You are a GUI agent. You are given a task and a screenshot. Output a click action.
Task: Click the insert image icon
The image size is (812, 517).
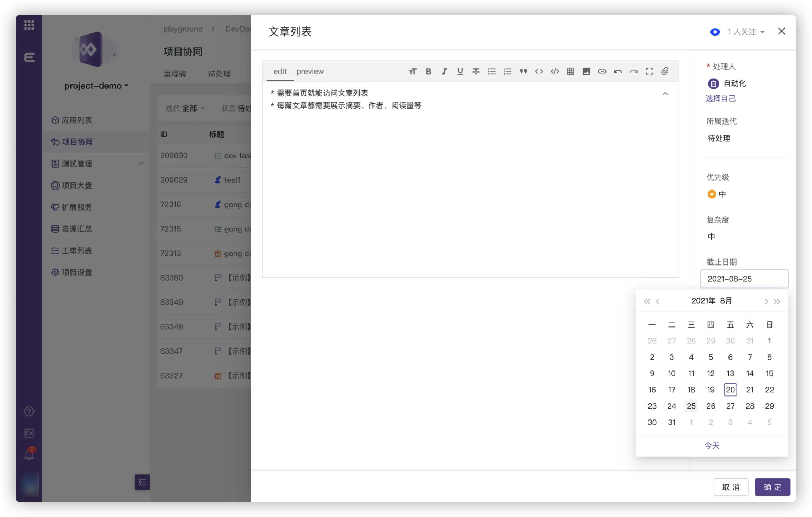click(x=586, y=71)
